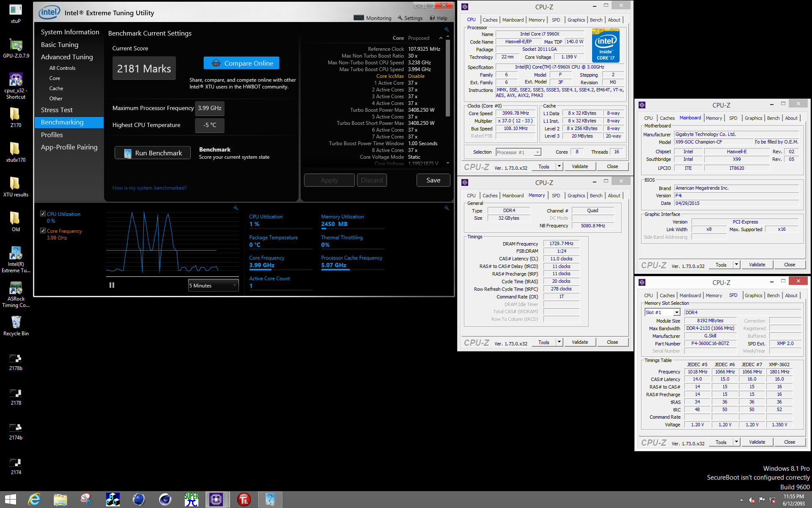This screenshot has height=508, width=812.
Task: Open Tools dropdown arrow in CPU-Z Memory window
Action: pos(559,342)
